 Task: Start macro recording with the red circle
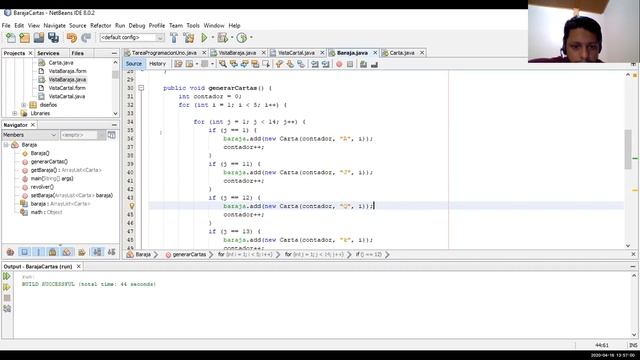339,64
